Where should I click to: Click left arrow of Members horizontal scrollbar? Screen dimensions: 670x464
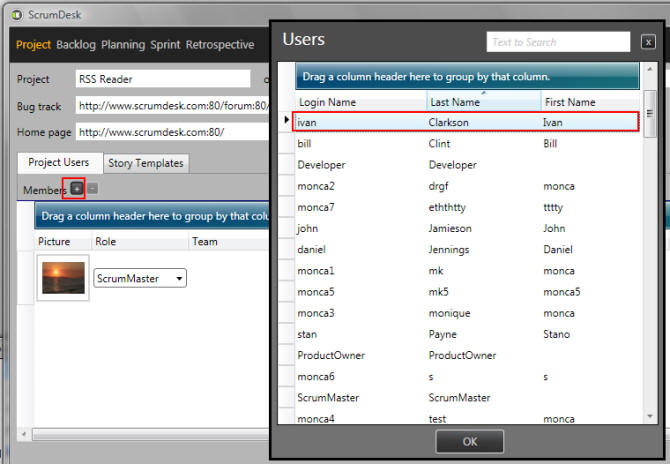(x=24, y=435)
